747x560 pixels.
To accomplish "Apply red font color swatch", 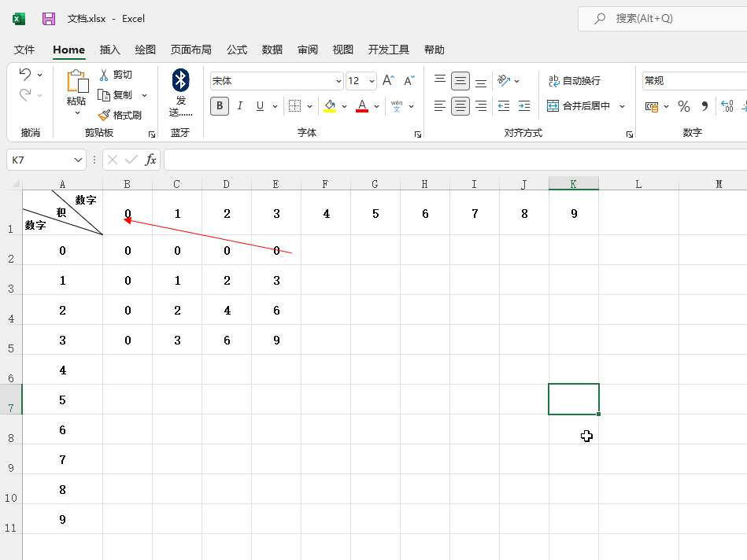I will (362, 105).
